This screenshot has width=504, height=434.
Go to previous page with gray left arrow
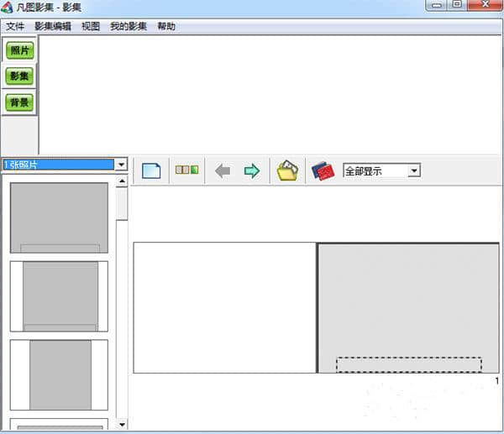(223, 171)
